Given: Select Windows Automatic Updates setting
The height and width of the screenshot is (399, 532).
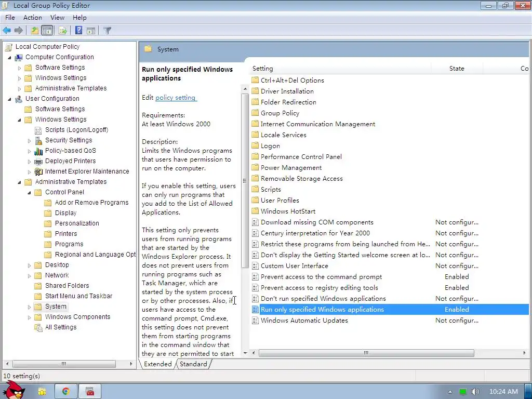Looking at the screenshot, I should point(304,321).
